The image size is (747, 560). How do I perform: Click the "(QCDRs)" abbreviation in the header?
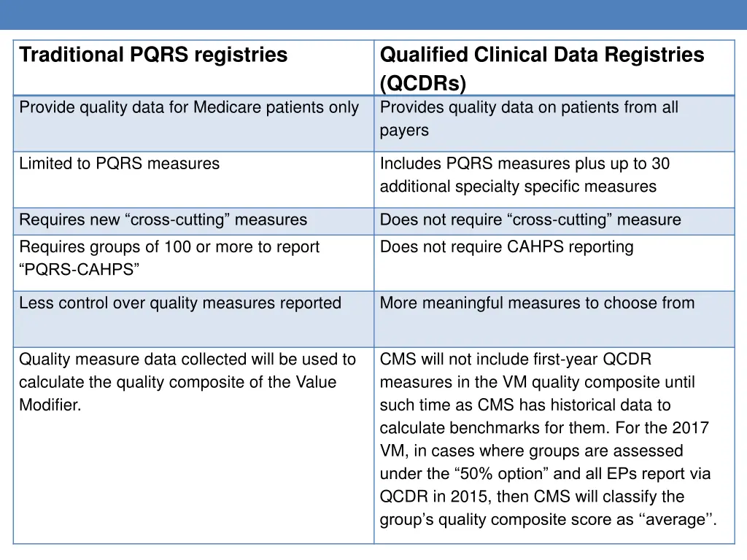click(x=423, y=84)
